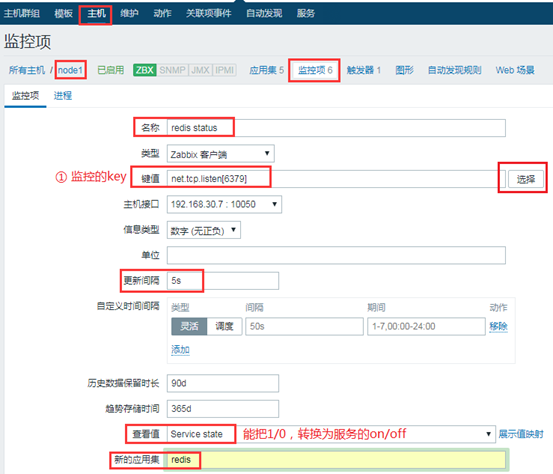Click the green ZBX availability badge
This screenshot has height=474, width=553.
point(145,70)
